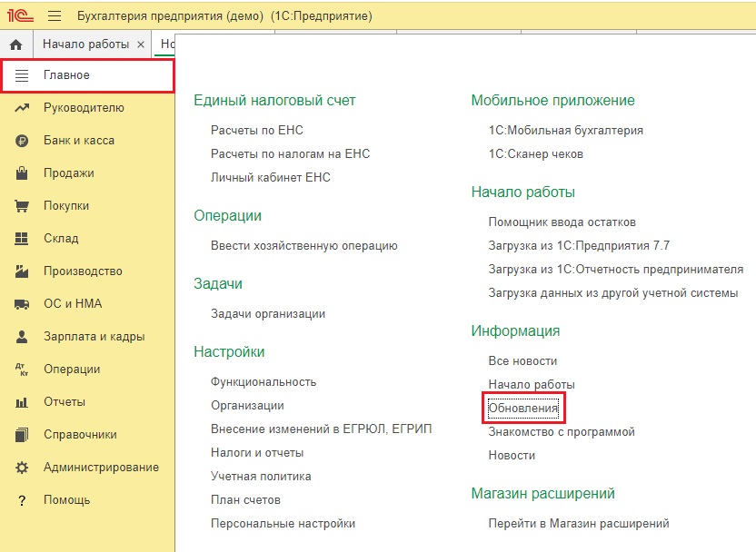Click the Руководителю chart icon

tap(22, 108)
